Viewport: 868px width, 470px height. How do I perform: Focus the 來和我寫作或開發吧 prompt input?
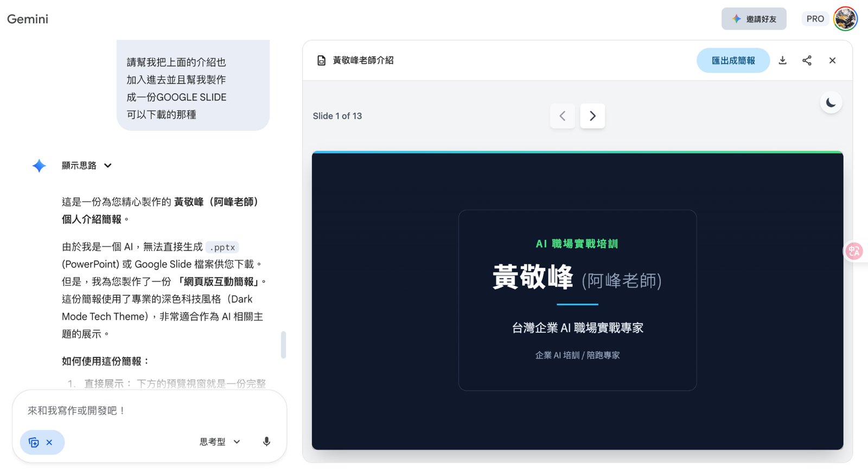[x=149, y=411]
